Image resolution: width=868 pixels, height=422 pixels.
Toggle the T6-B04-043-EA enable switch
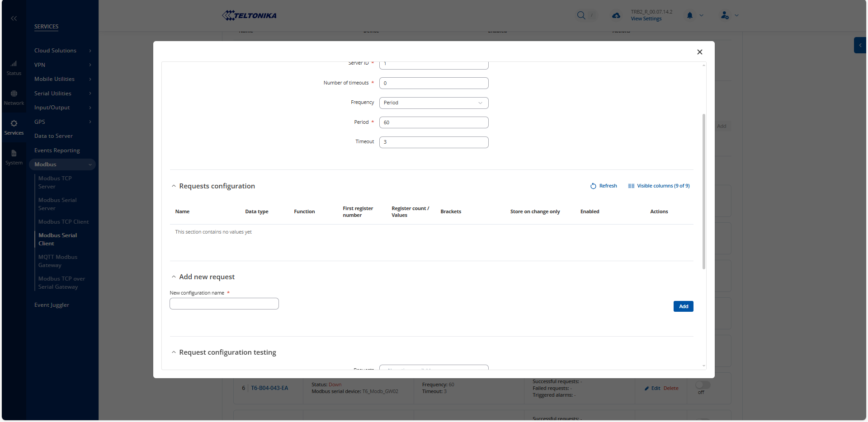[703, 385]
